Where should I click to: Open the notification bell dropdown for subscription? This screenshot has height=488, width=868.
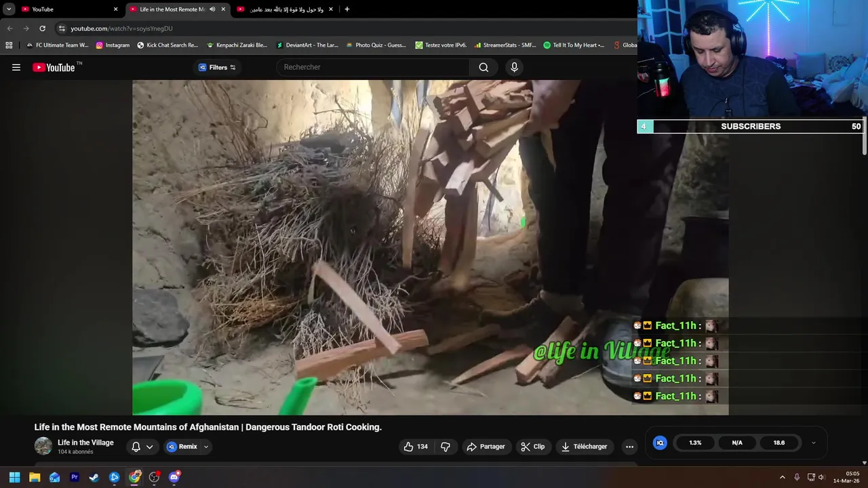click(142, 447)
